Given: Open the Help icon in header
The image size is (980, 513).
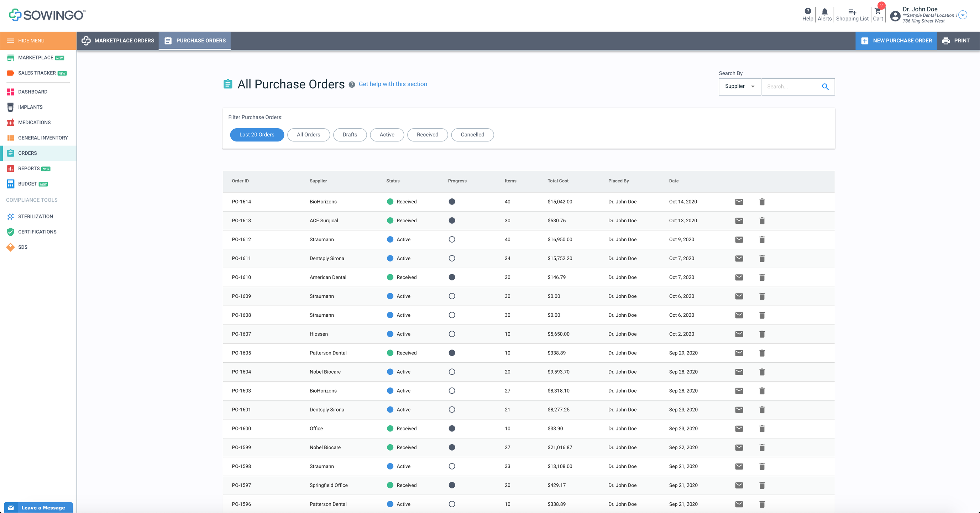Looking at the screenshot, I should click(807, 15).
